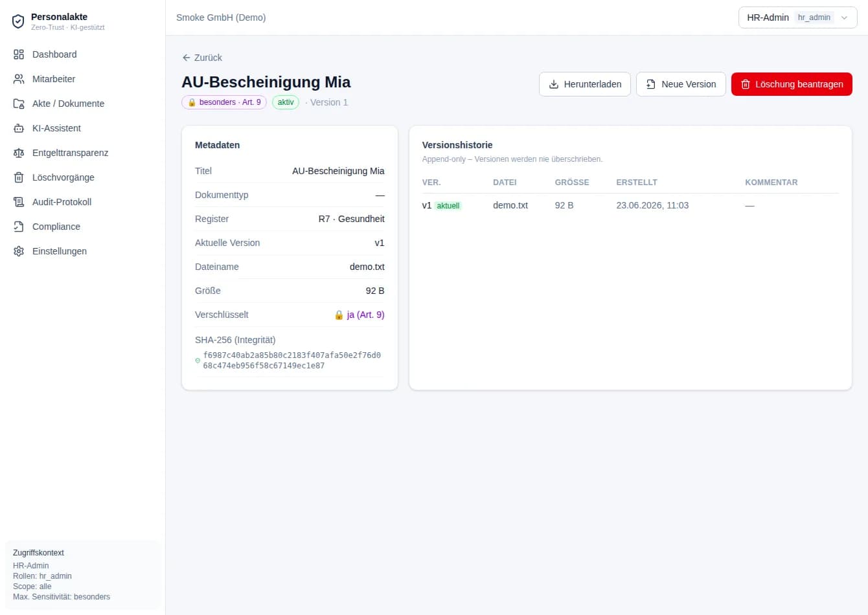Click 'demo.txt' Dateiname value in Metadaten

click(x=367, y=267)
